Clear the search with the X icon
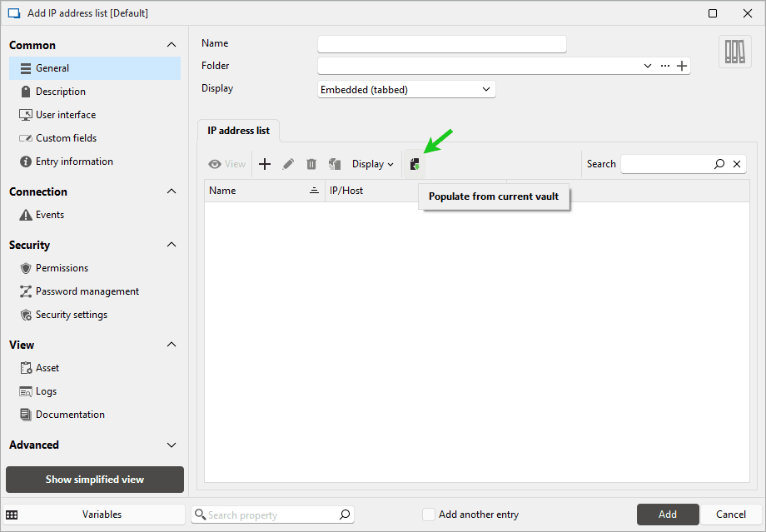The image size is (766, 532). pos(737,165)
